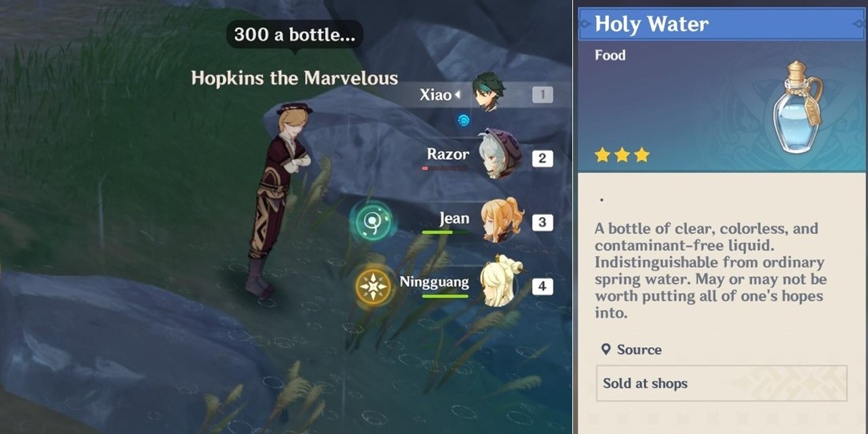868x434 pixels.
Task: Open the Sold at shops source entry
Action: click(x=722, y=383)
